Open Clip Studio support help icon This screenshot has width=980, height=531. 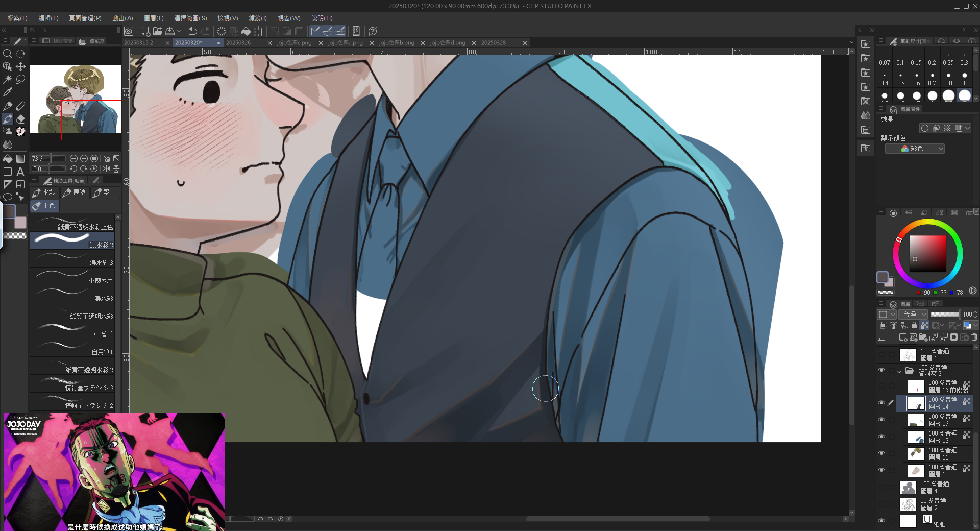point(373,31)
